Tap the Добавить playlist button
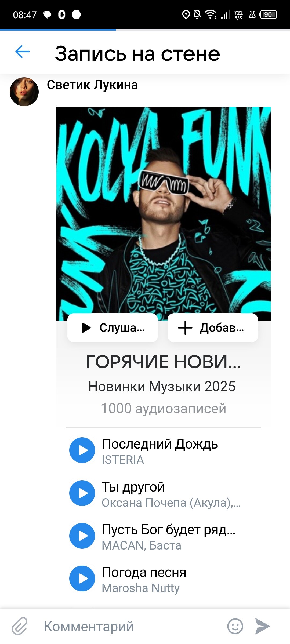 pyautogui.click(x=213, y=328)
